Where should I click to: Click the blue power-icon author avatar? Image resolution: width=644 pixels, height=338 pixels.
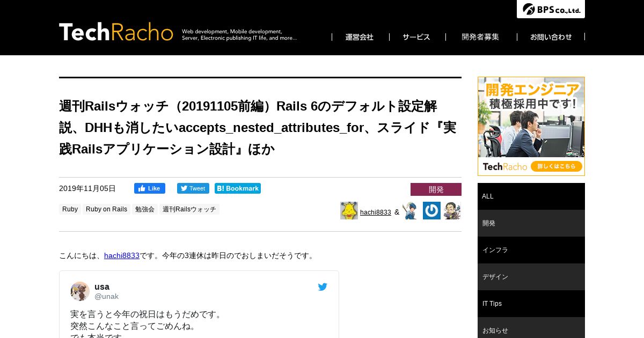coord(431,211)
